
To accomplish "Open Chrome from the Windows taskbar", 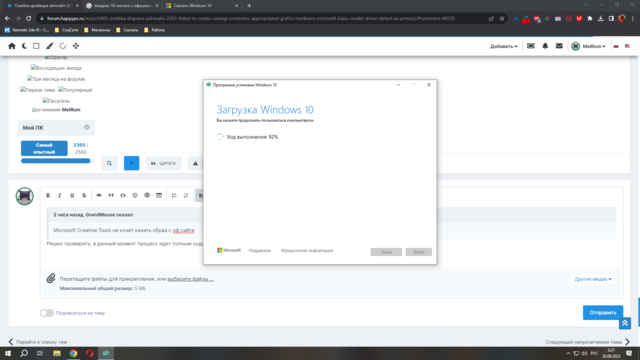I will click(x=73, y=353).
